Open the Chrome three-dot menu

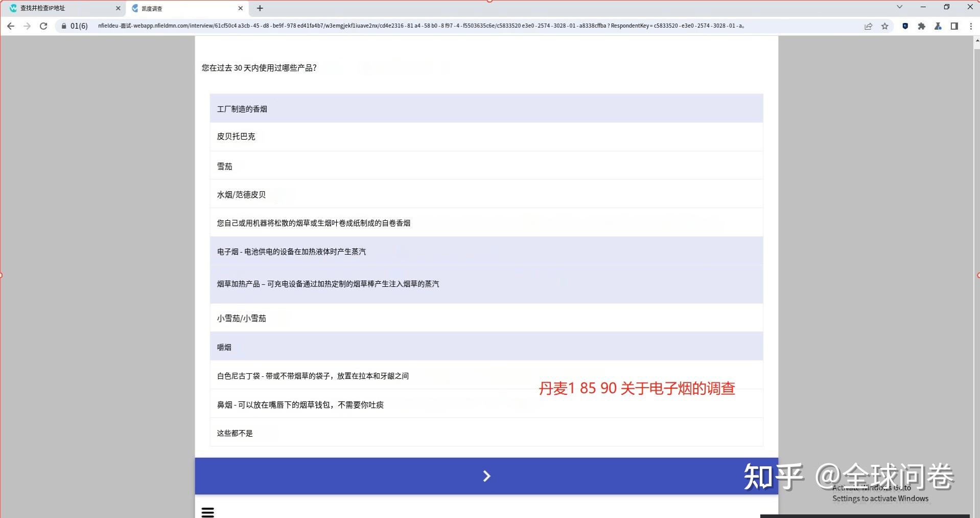point(971,26)
